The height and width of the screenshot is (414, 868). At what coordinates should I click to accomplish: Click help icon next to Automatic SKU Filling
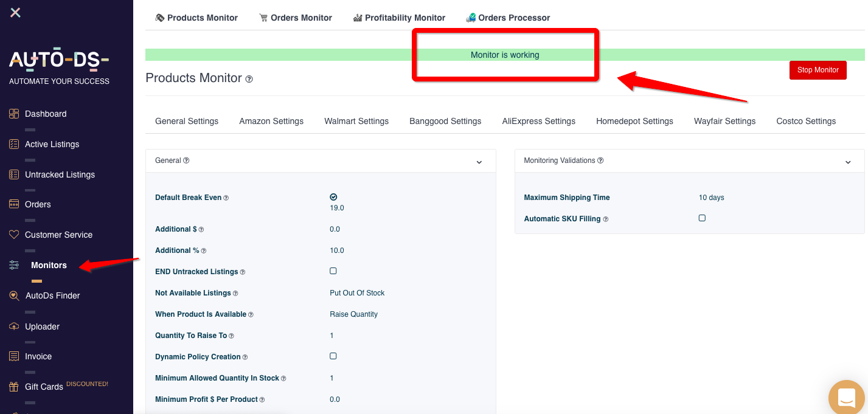pos(605,219)
